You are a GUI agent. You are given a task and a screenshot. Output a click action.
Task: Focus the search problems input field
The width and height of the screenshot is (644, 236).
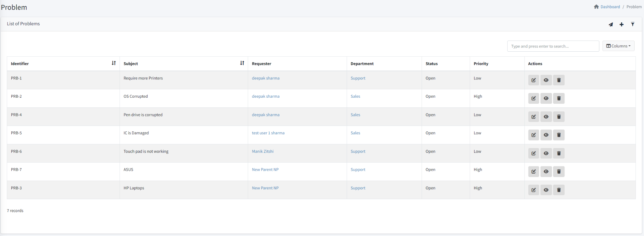pos(553,46)
